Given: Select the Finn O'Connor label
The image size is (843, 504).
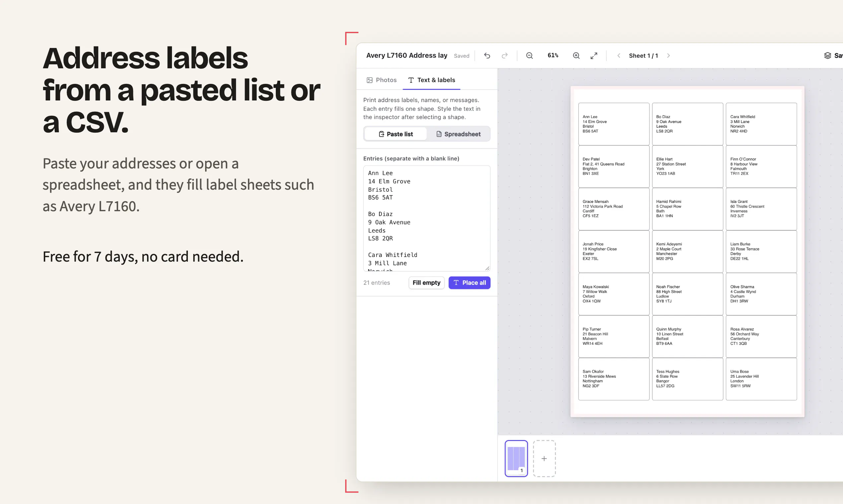Looking at the screenshot, I should (x=761, y=166).
